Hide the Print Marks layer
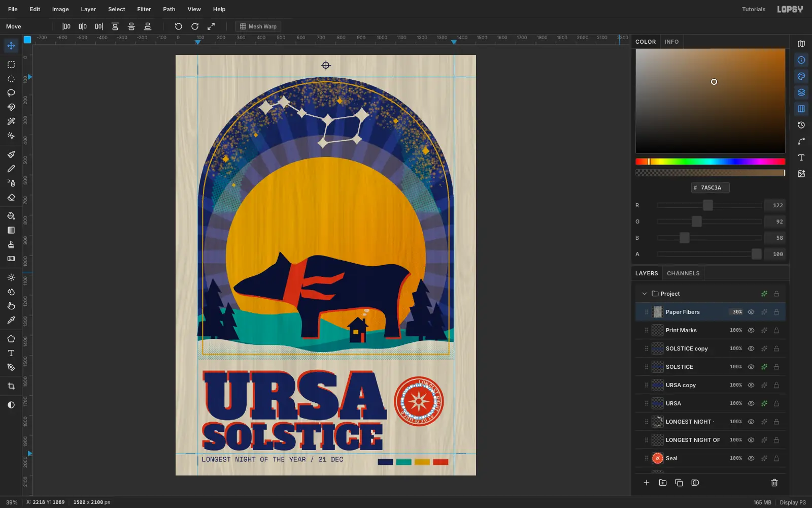The width and height of the screenshot is (812, 508). click(751, 330)
